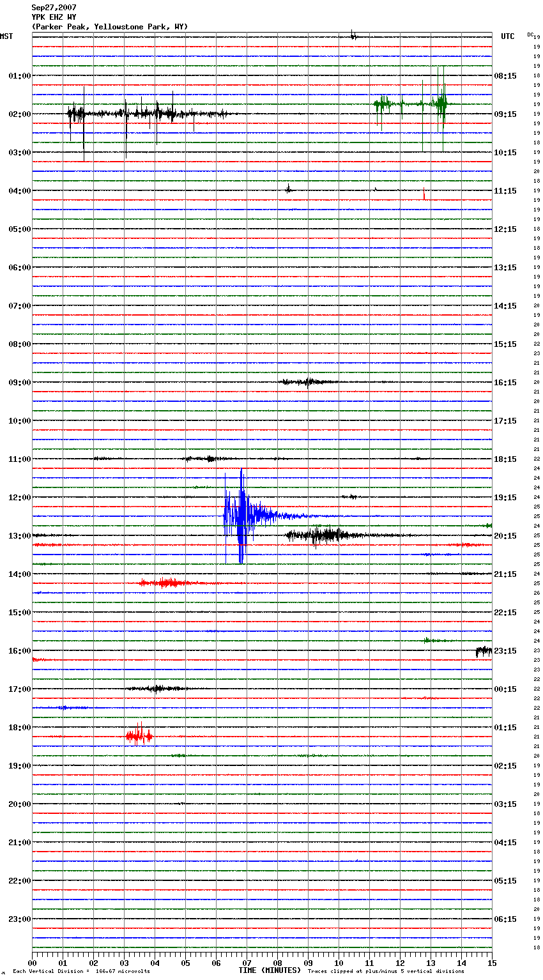Image resolution: width=543 pixels, height=980 pixels.
Task: Select the 20:00 MST row label
Action: click(19, 804)
